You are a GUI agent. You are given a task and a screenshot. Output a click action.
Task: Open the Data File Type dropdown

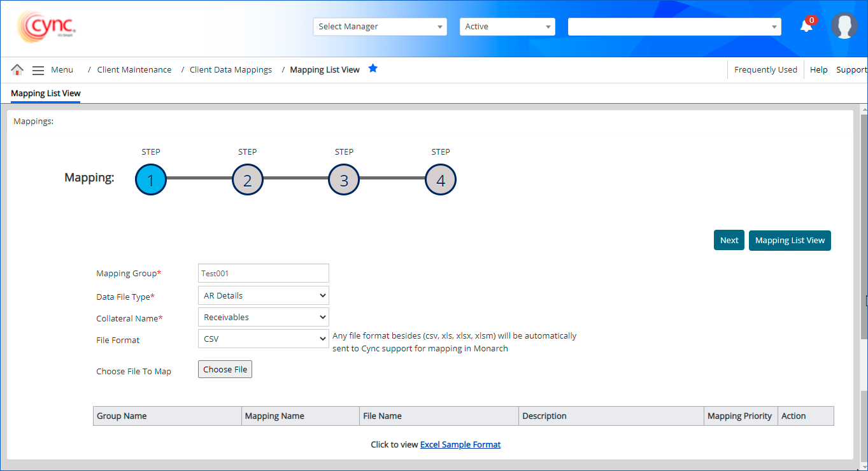point(263,295)
